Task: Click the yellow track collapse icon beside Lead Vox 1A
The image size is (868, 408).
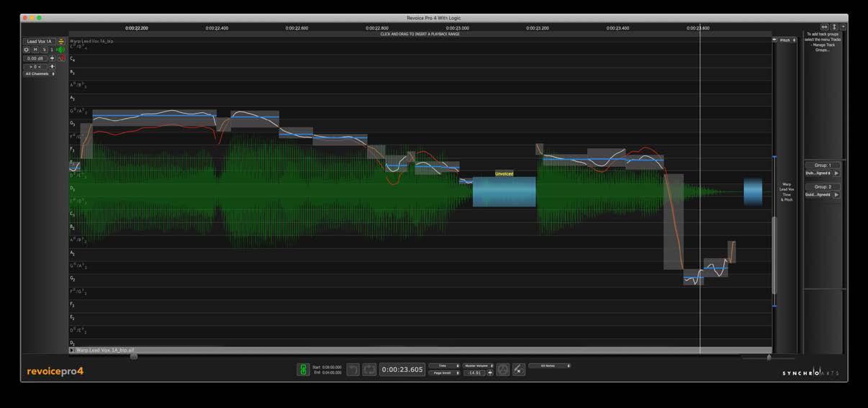Action: pos(61,42)
